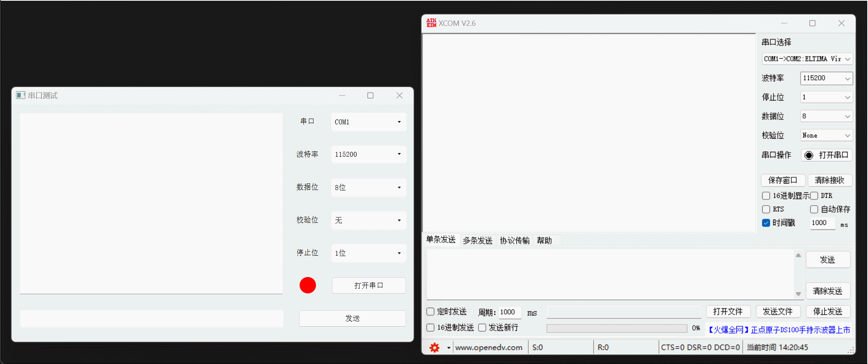
Task: Click the down arrow of the send box scrollbar
Action: pyautogui.click(x=798, y=294)
